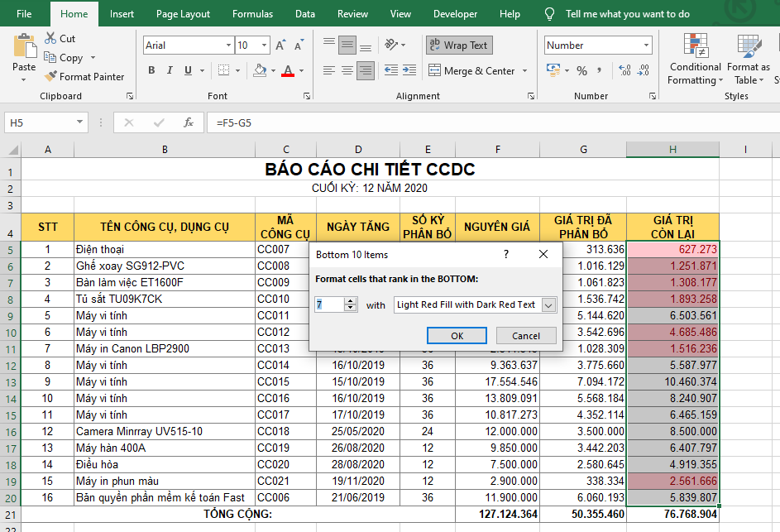Open the Arial font name dropdown
Viewport: 780px width, 532px height.
[x=228, y=46]
